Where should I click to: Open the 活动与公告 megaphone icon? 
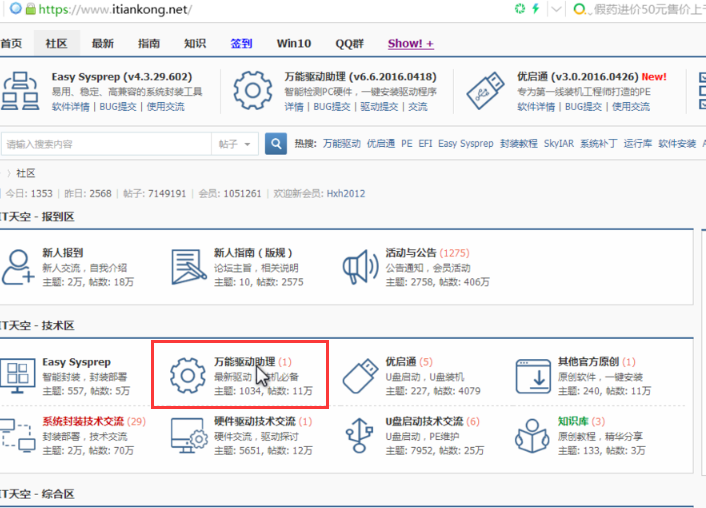click(x=360, y=266)
